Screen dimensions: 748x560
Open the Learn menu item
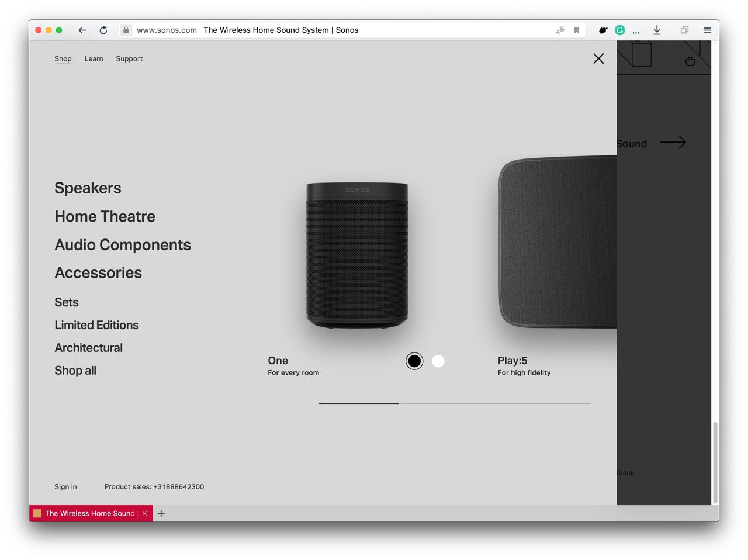(93, 59)
